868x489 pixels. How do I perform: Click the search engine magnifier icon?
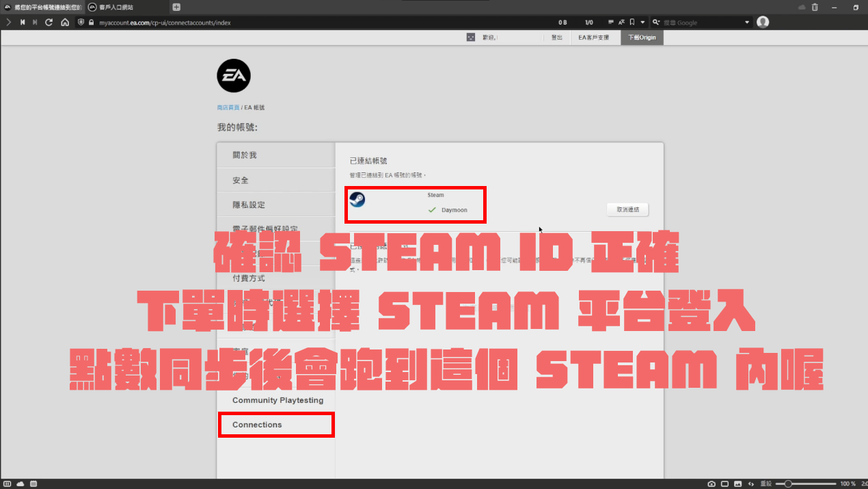656,23
